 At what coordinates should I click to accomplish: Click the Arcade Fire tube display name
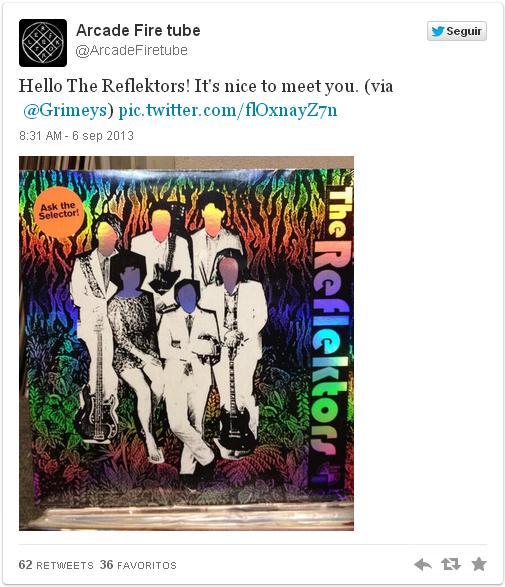coord(138,30)
